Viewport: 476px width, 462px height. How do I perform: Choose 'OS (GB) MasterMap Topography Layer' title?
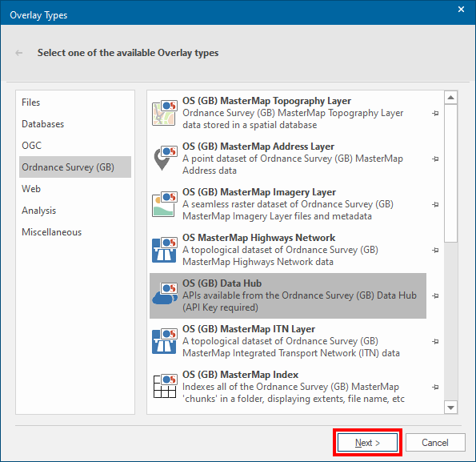(266, 101)
